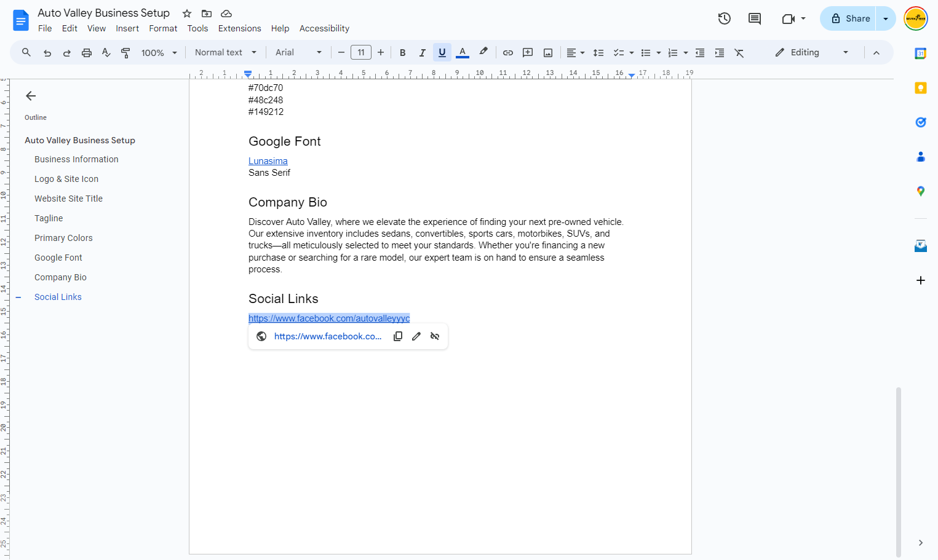Open comment history panel icon

pos(755,18)
